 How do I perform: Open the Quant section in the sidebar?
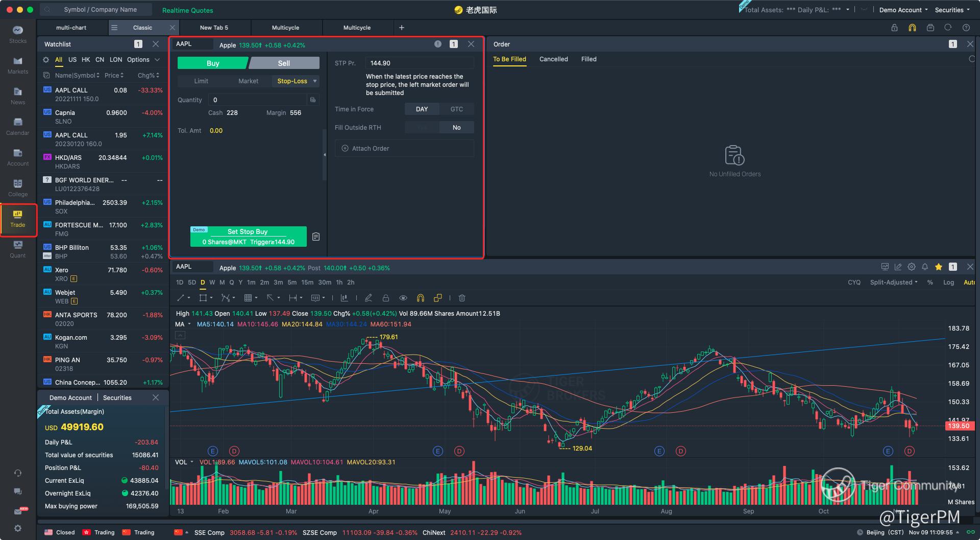pyautogui.click(x=18, y=249)
